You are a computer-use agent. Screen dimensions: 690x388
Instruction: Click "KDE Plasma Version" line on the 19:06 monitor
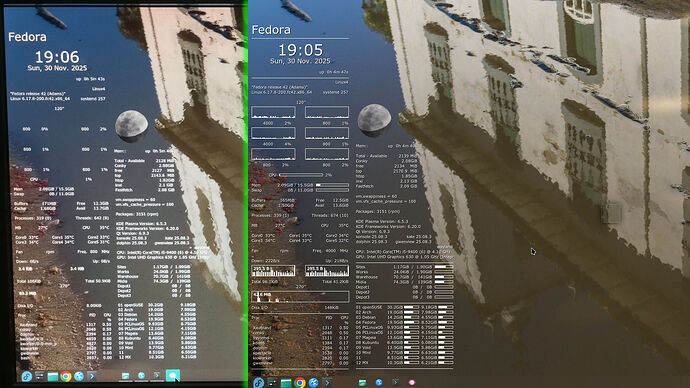coord(141,224)
